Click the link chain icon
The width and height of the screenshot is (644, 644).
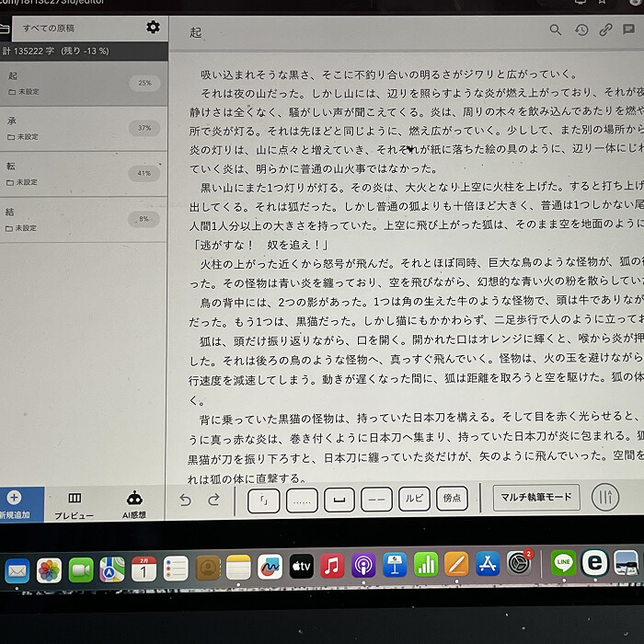point(605,29)
